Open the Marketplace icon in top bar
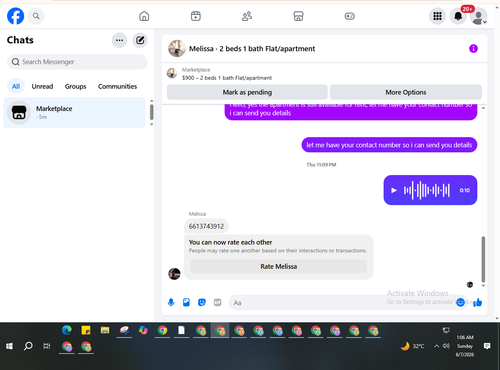Screen dimensions: 500x370 coord(298,16)
